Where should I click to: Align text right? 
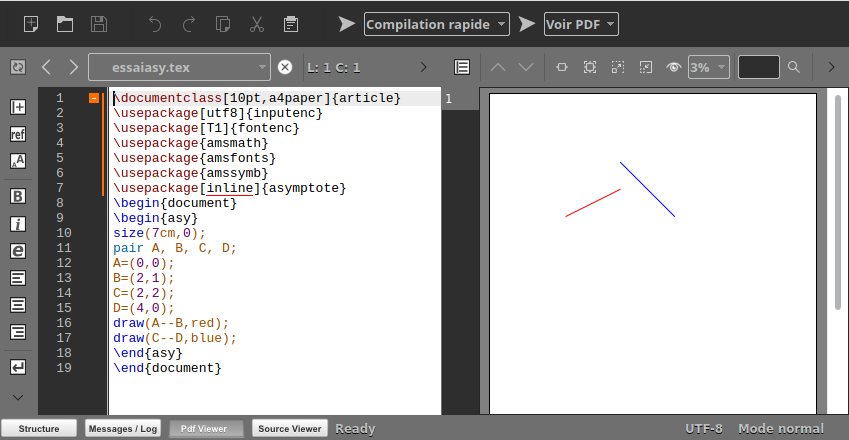pos(18,332)
